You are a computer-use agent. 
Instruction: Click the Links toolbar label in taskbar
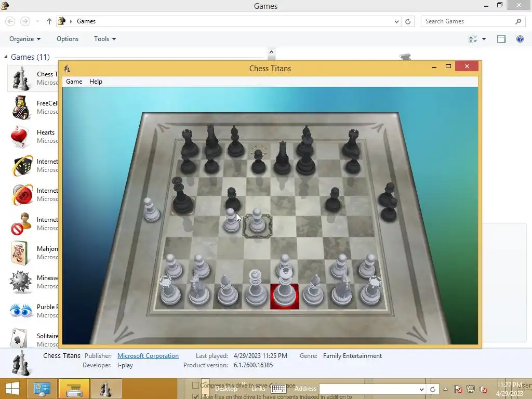258,389
